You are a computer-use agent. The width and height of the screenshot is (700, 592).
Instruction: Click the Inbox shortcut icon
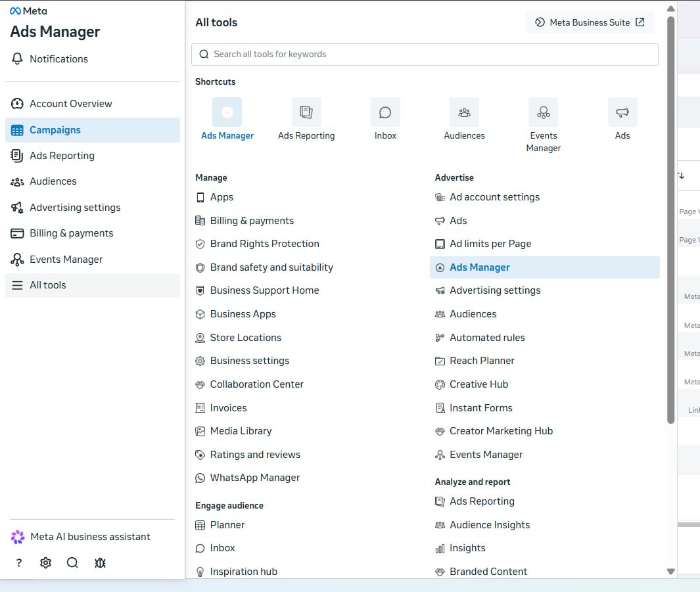[x=385, y=112]
